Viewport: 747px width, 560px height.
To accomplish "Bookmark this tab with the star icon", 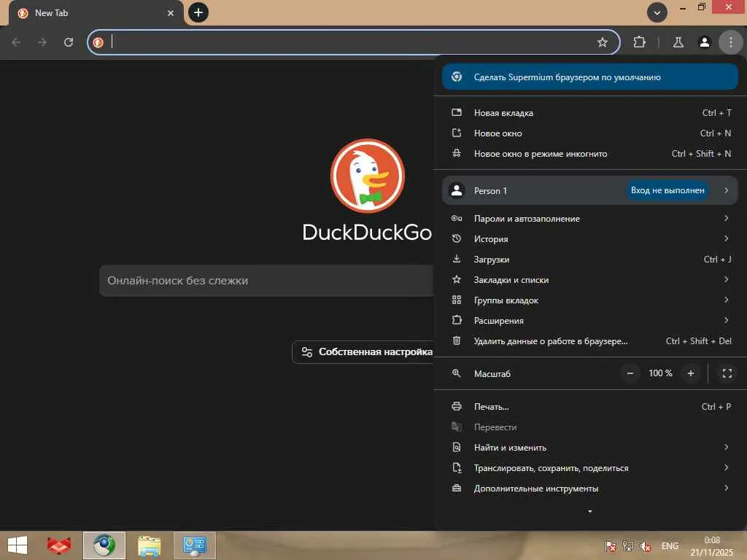I will (x=602, y=42).
